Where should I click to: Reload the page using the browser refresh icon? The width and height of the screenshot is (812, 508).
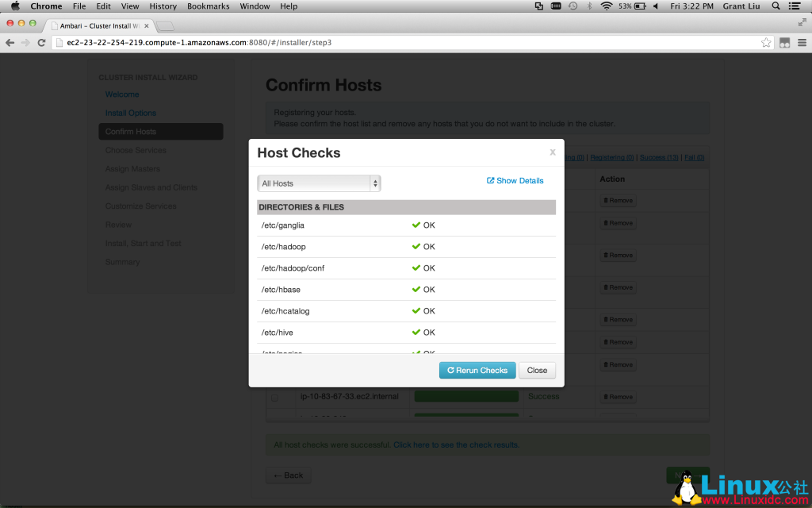[41, 44]
